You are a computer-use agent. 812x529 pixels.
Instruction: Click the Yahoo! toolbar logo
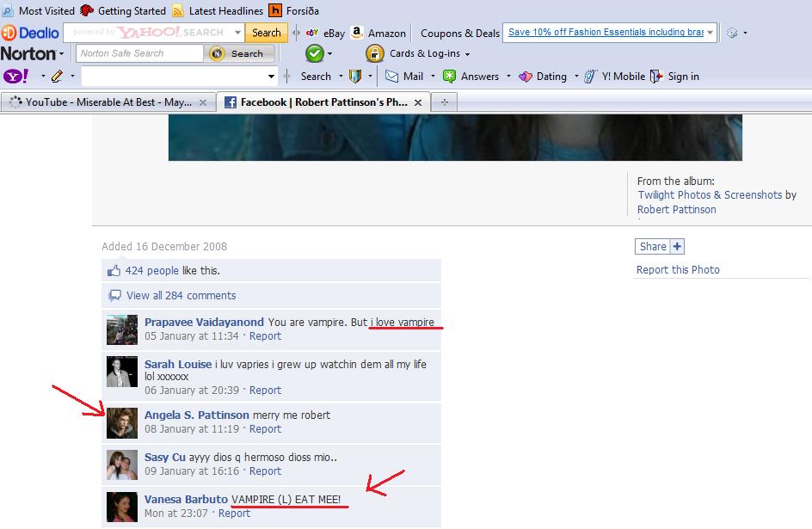[16, 77]
